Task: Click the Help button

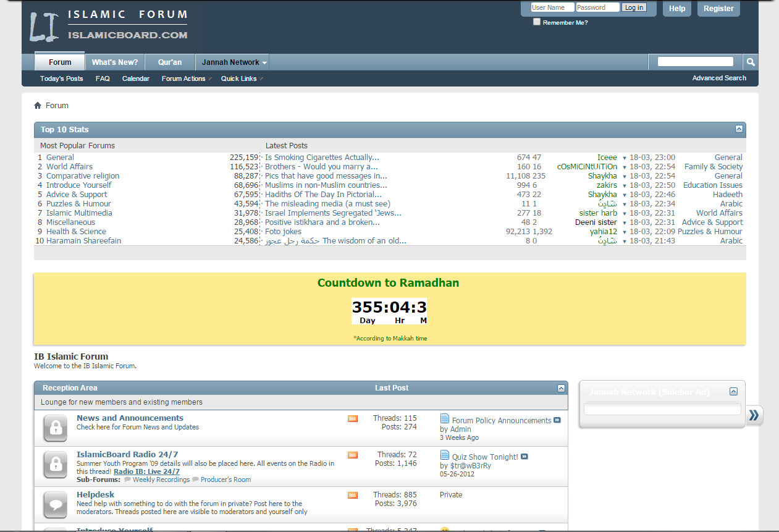Action: click(677, 9)
